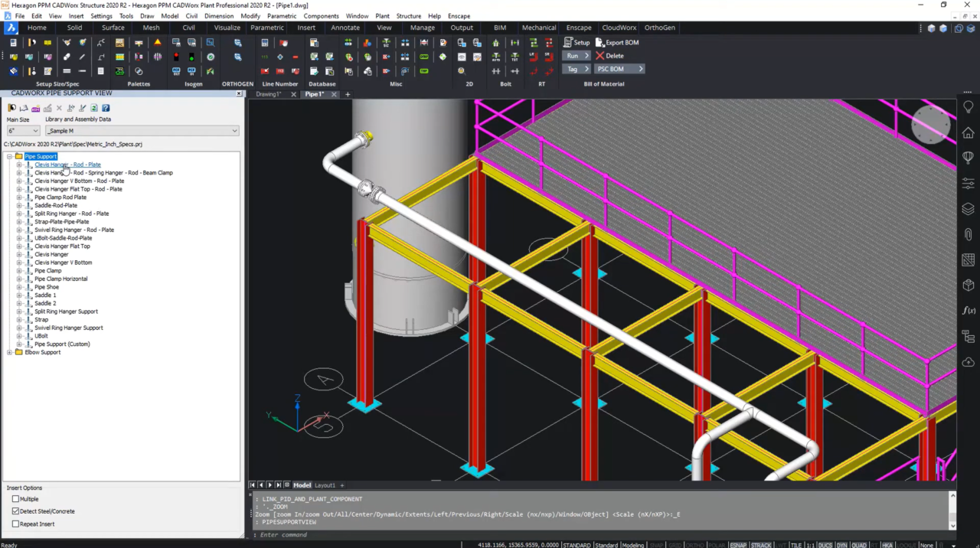This screenshot has width=980, height=548.
Task: Click the application logo button on Home tab
Action: click(11, 28)
